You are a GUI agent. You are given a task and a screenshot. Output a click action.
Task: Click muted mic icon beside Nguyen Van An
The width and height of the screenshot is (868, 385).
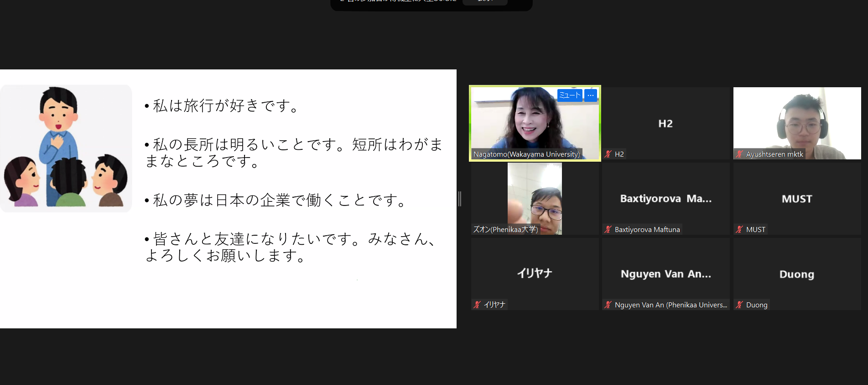coord(608,305)
